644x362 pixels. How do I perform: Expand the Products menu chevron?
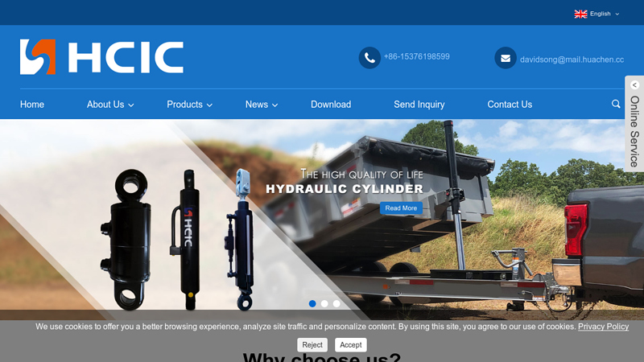coord(209,105)
